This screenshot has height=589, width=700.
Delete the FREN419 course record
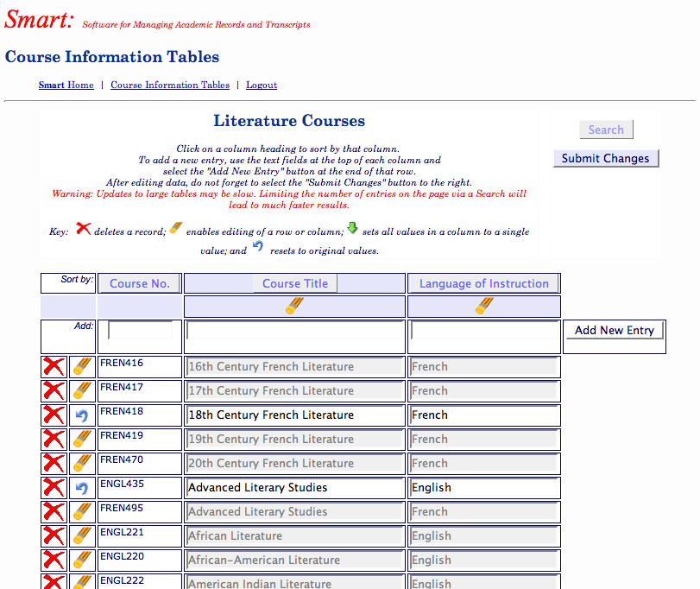[x=54, y=440]
